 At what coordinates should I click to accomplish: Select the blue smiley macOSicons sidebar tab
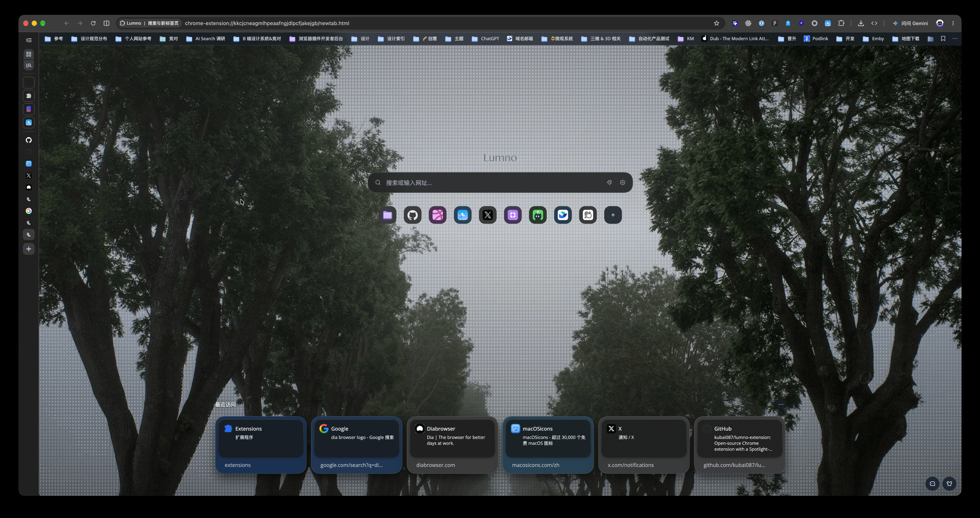(x=28, y=164)
